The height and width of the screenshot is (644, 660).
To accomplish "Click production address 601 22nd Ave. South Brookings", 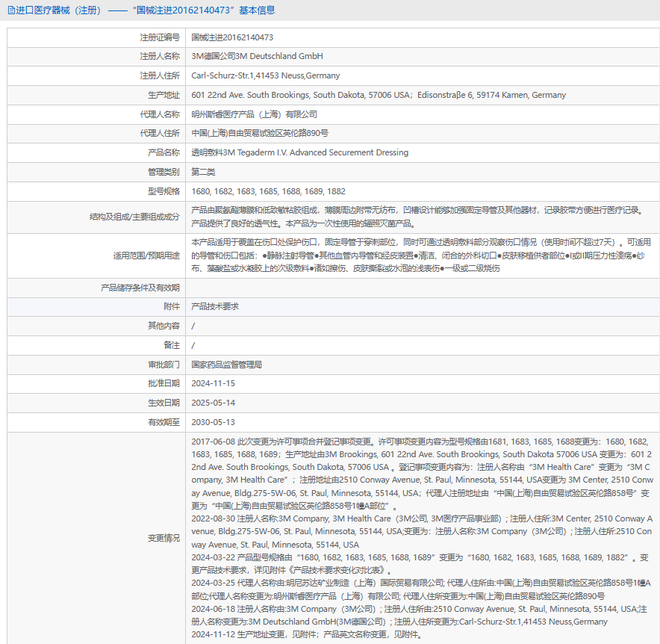I will coord(379,95).
